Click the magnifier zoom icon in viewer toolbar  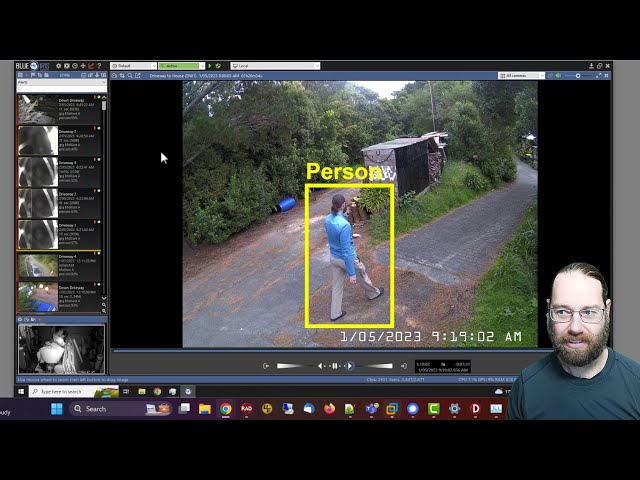coord(130,76)
